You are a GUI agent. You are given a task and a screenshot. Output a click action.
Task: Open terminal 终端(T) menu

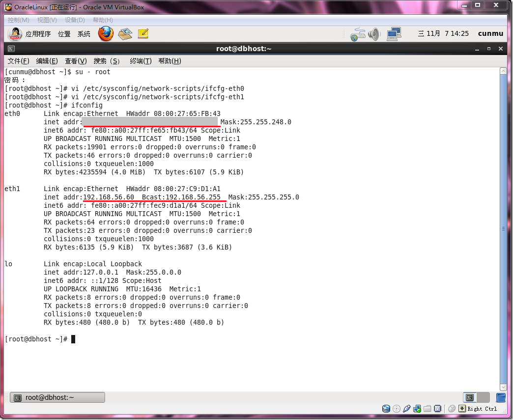click(141, 61)
